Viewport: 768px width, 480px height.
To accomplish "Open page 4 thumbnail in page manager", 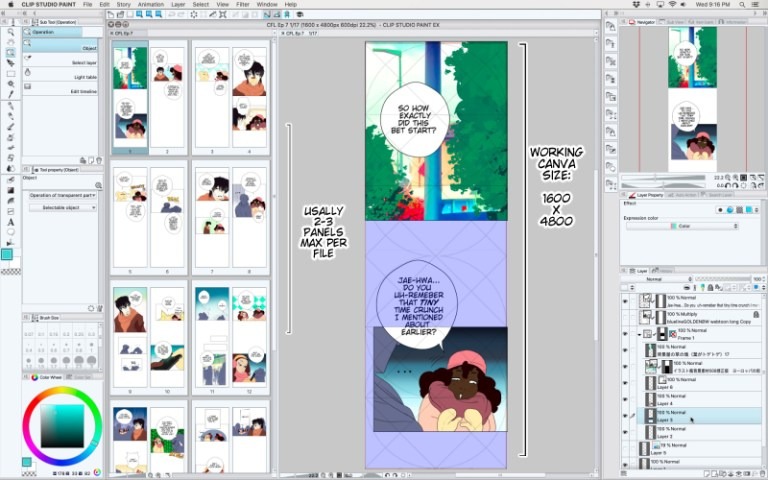I will coord(249,97).
